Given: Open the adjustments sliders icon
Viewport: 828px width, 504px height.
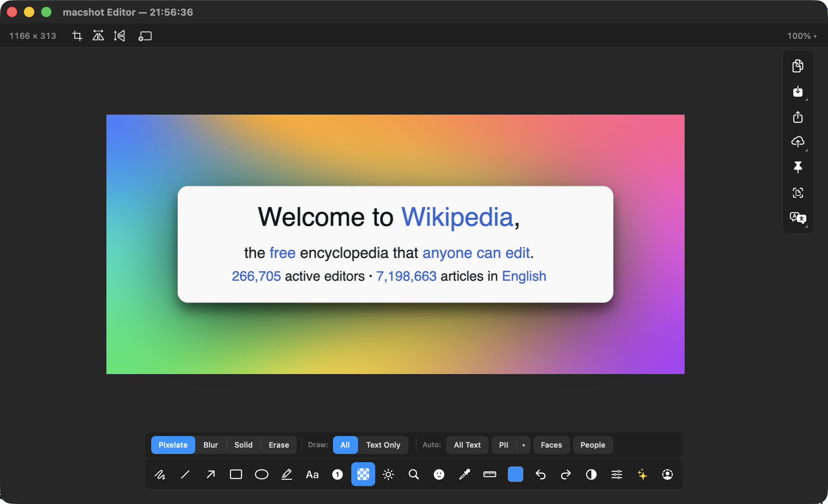Looking at the screenshot, I should point(617,475).
